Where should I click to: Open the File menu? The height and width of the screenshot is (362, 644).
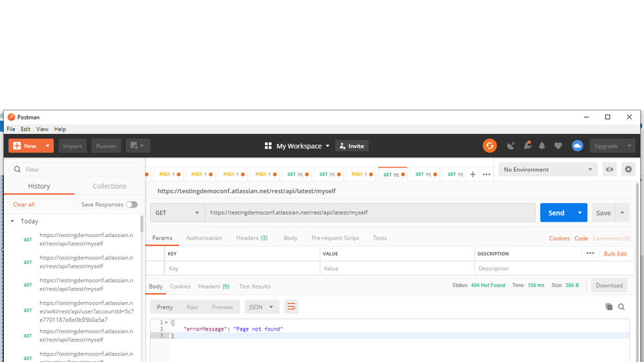(11, 129)
